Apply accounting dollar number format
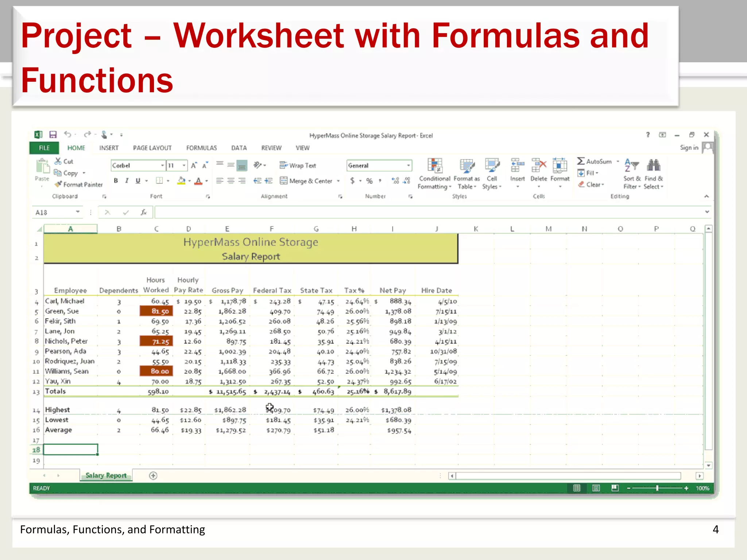 tap(352, 181)
